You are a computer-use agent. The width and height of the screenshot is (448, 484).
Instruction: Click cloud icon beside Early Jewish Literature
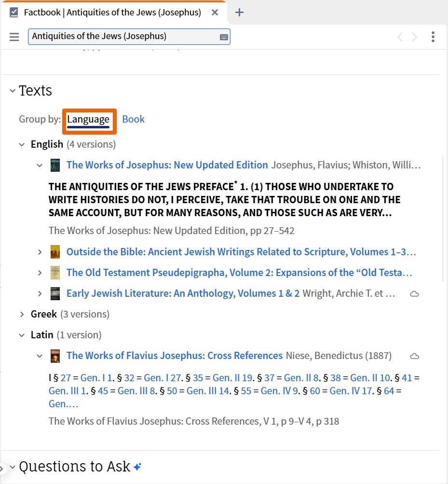click(414, 294)
